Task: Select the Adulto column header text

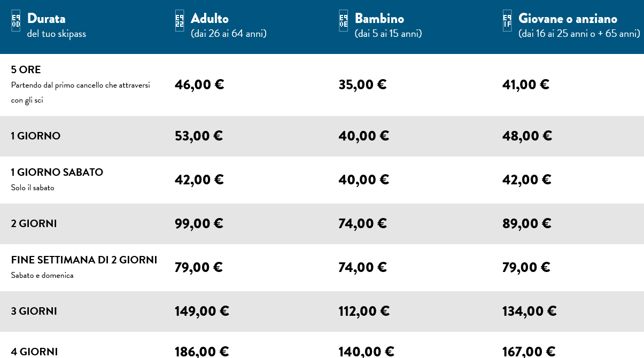Action: coord(210,19)
